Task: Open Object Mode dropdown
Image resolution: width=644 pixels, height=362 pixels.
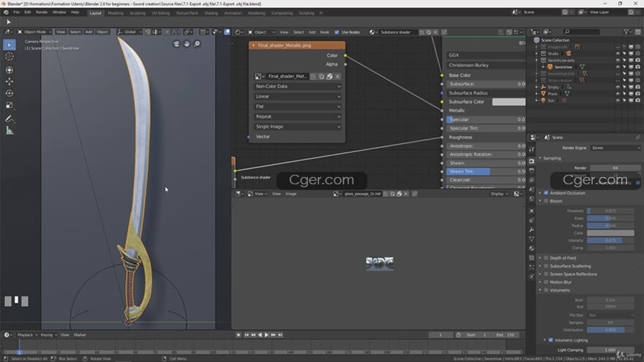Action: pyautogui.click(x=34, y=31)
